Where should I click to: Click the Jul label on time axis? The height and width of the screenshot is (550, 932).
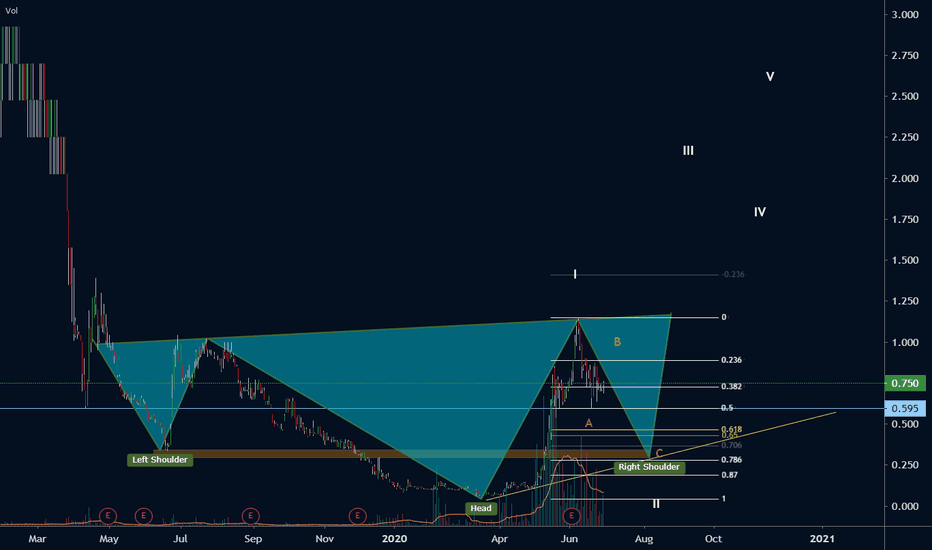180,539
